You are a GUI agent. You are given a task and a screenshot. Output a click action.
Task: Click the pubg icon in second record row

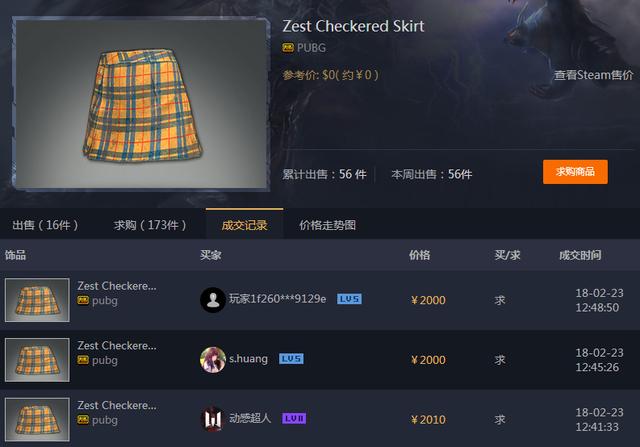[x=83, y=360]
